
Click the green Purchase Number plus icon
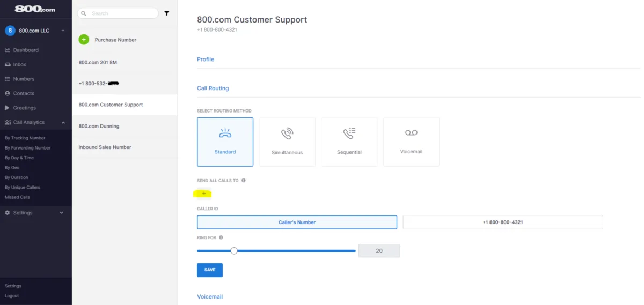(84, 40)
